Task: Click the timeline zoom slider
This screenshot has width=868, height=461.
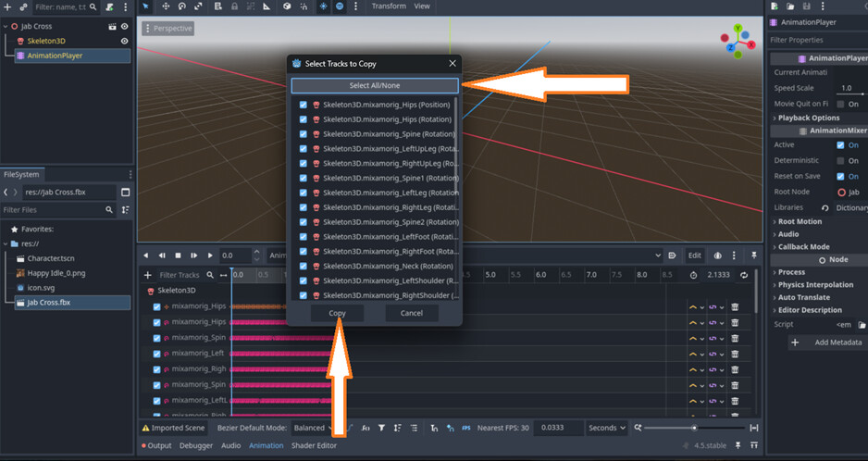Action: click(694, 428)
